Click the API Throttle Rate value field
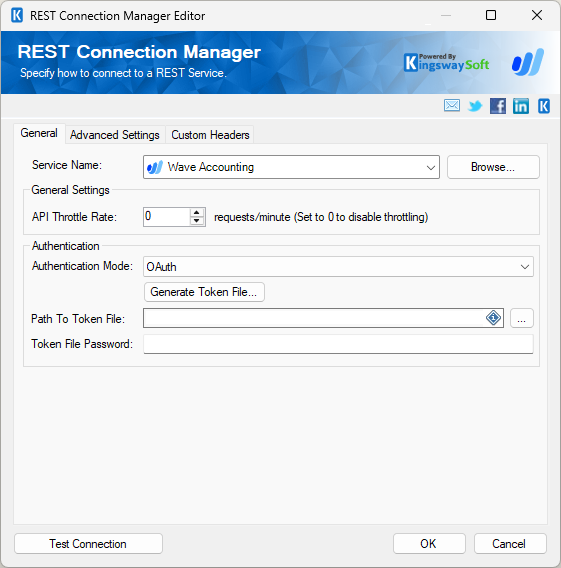The height and width of the screenshot is (568, 561). [x=167, y=217]
